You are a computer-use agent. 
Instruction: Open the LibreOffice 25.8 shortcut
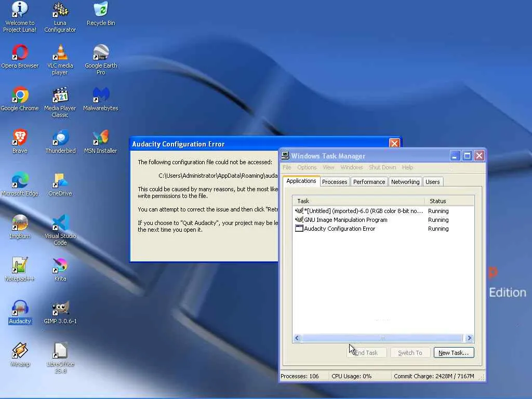(60, 358)
